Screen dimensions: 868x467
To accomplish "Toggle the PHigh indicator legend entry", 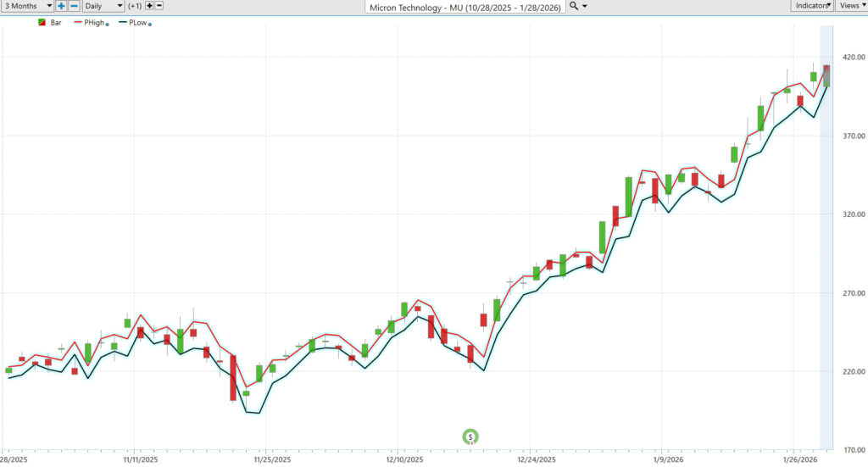I will pyautogui.click(x=94, y=23).
